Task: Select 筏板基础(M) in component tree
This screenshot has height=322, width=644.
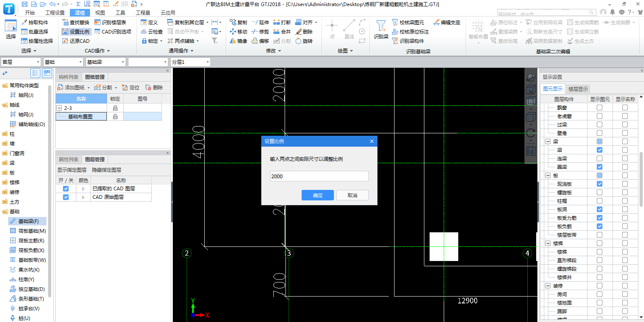Action: pyautogui.click(x=28, y=231)
